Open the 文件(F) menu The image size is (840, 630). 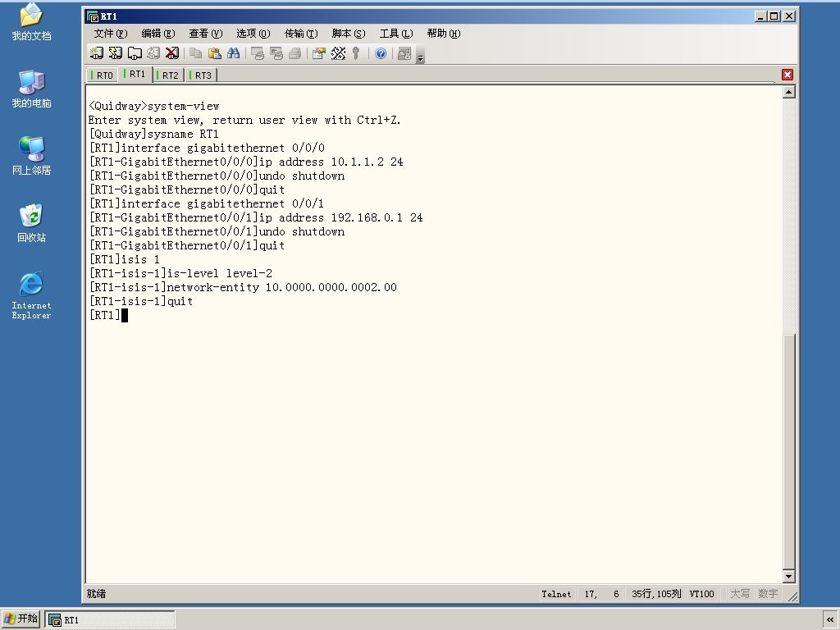point(111,33)
